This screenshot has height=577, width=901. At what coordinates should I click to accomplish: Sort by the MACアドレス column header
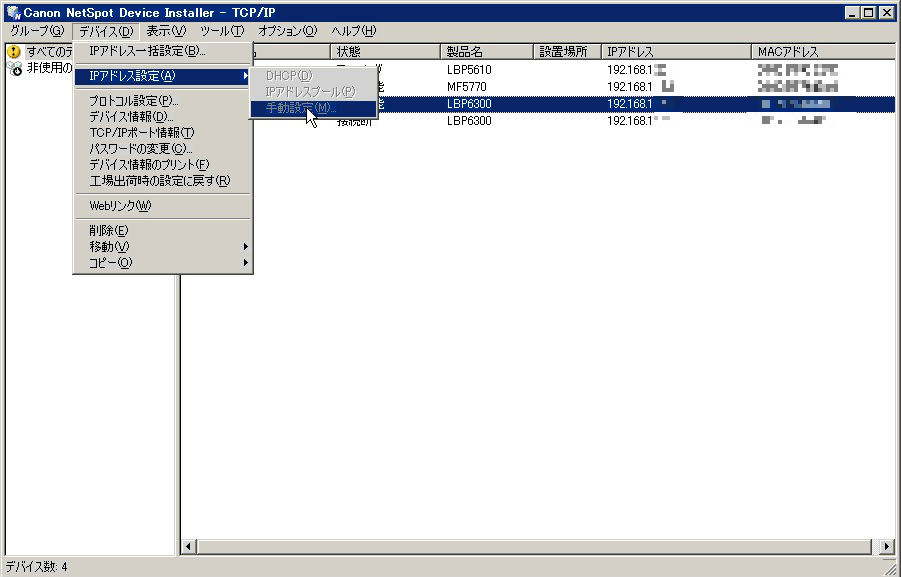tap(824, 52)
